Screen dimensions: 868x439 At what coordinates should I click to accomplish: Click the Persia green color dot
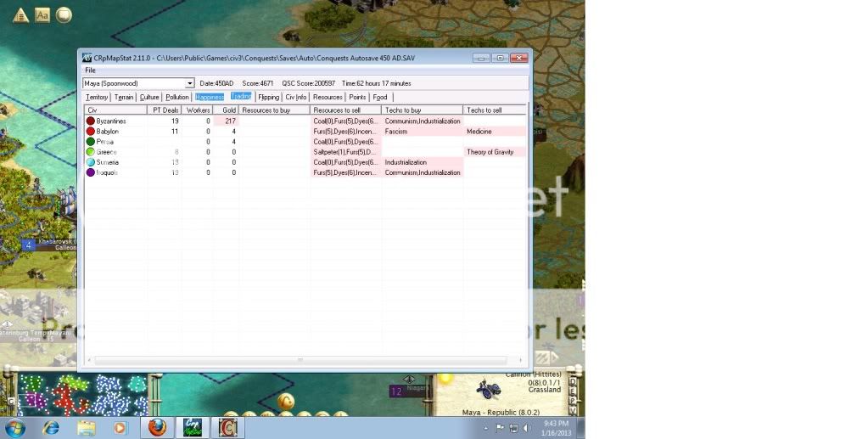pos(91,141)
